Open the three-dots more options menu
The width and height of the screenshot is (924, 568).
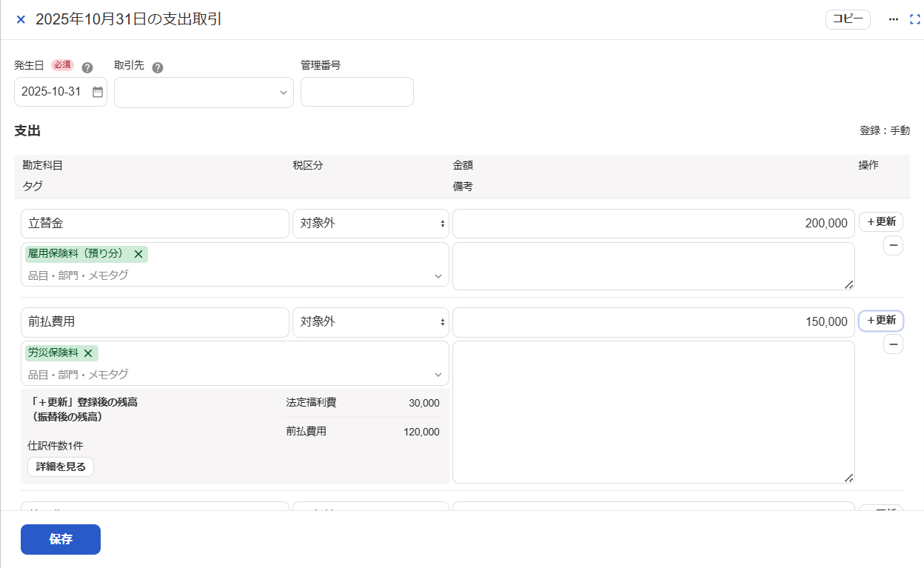[893, 19]
